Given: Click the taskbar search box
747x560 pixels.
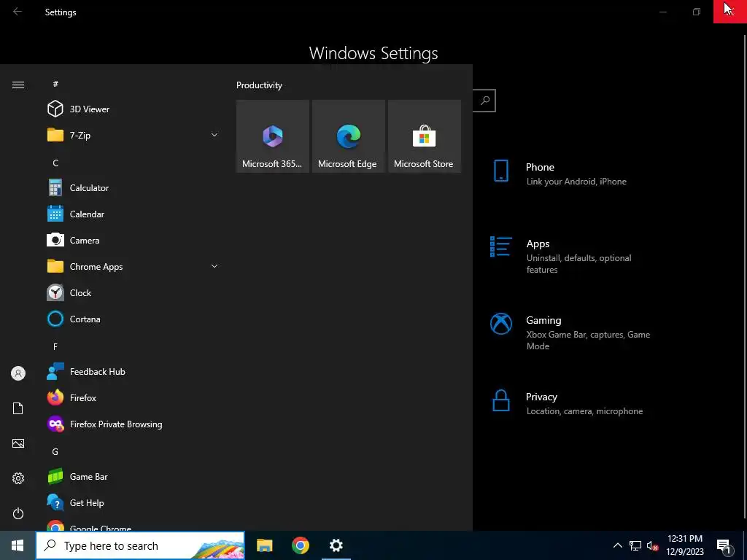Looking at the screenshot, I should [140, 545].
